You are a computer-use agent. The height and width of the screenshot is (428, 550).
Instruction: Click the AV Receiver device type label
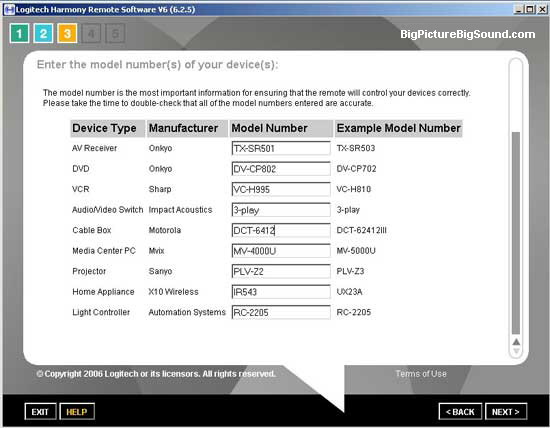click(94, 148)
